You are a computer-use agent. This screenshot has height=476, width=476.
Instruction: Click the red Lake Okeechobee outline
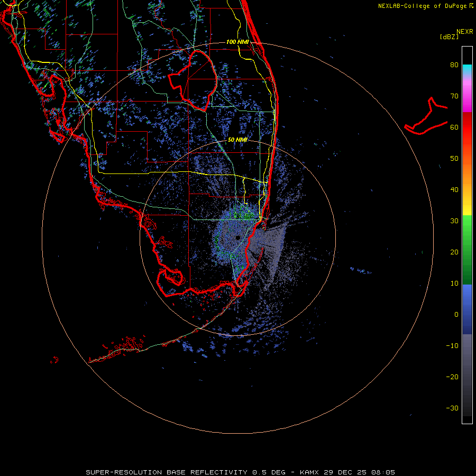click(194, 80)
